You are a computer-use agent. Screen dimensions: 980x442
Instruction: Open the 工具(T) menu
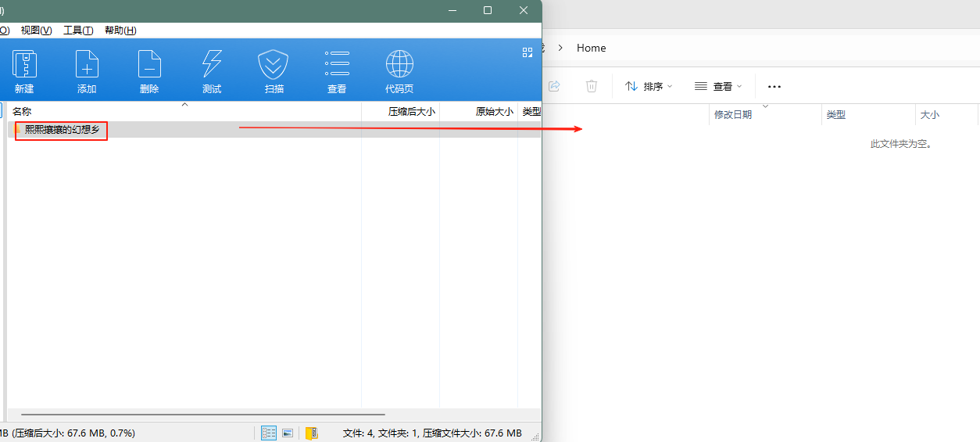click(78, 30)
